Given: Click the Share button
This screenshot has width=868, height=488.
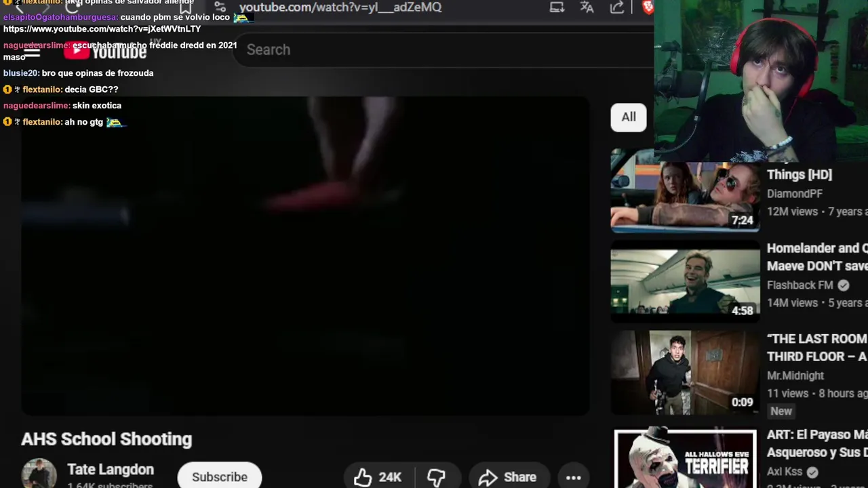Looking at the screenshot, I should [508, 477].
